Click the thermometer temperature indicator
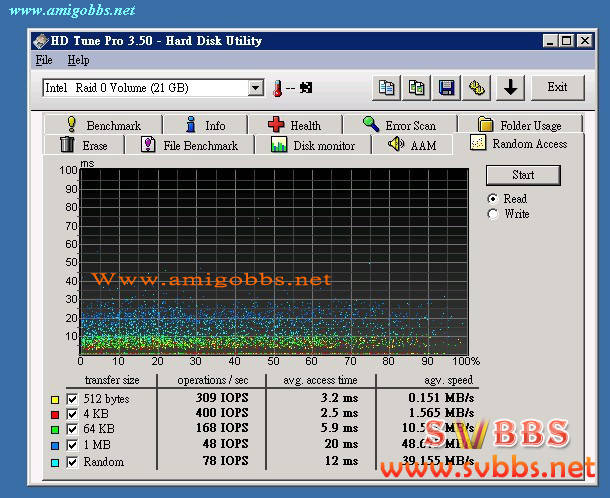This screenshot has height=498, width=610. [279, 88]
